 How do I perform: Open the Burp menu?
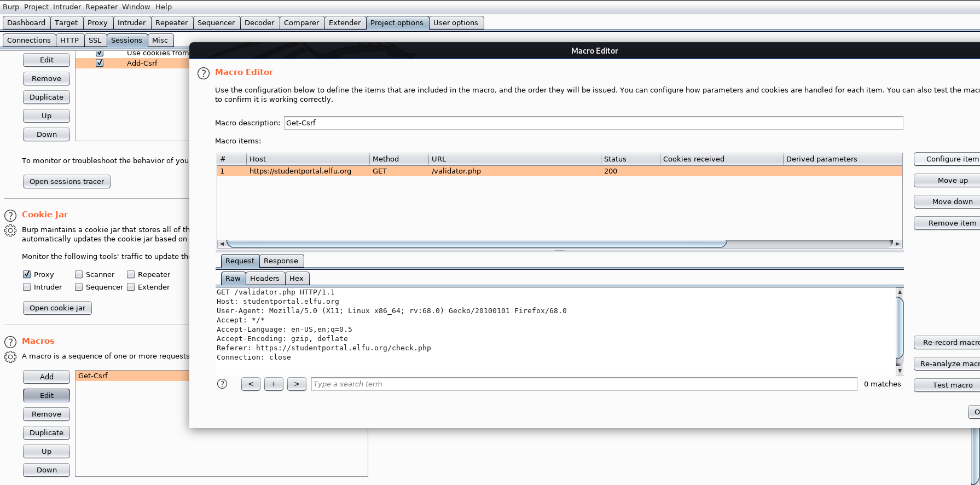pos(11,7)
